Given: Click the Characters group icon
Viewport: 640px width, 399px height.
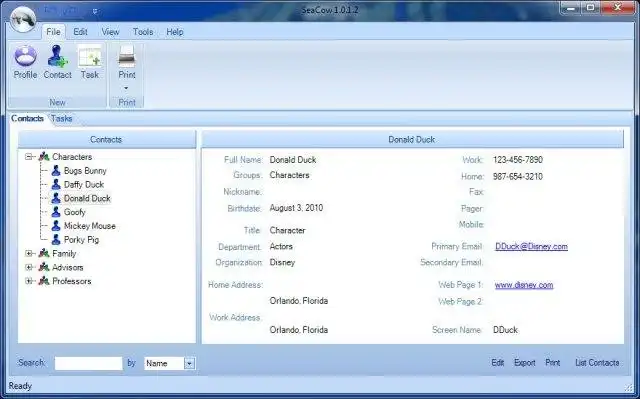Looking at the screenshot, I should pyautogui.click(x=44, y=157).
